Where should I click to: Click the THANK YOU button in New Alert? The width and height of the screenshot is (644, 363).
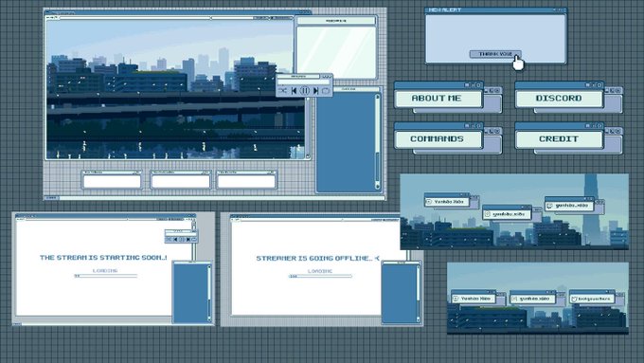coord(495,54)
